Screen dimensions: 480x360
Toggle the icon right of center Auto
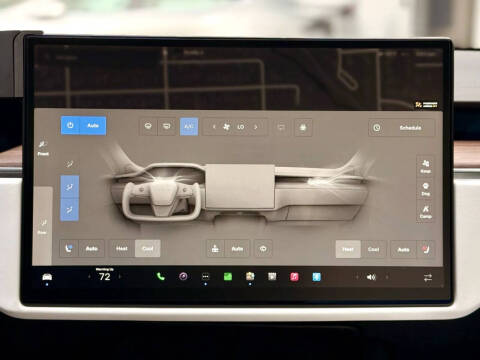(x=263, y=249)
